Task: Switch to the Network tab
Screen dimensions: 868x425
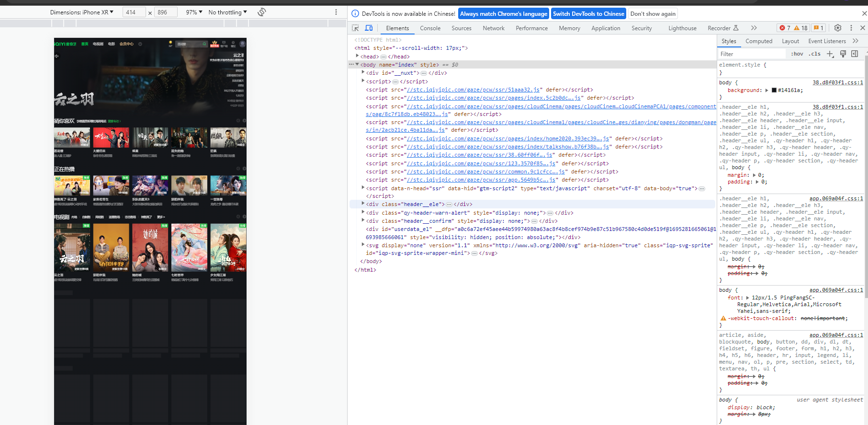Action: point(493,28)
